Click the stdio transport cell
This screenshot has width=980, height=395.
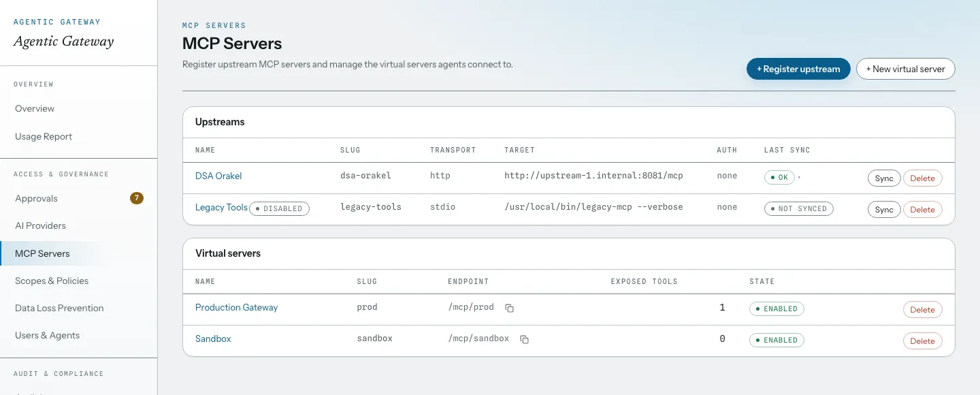[442, 207]
